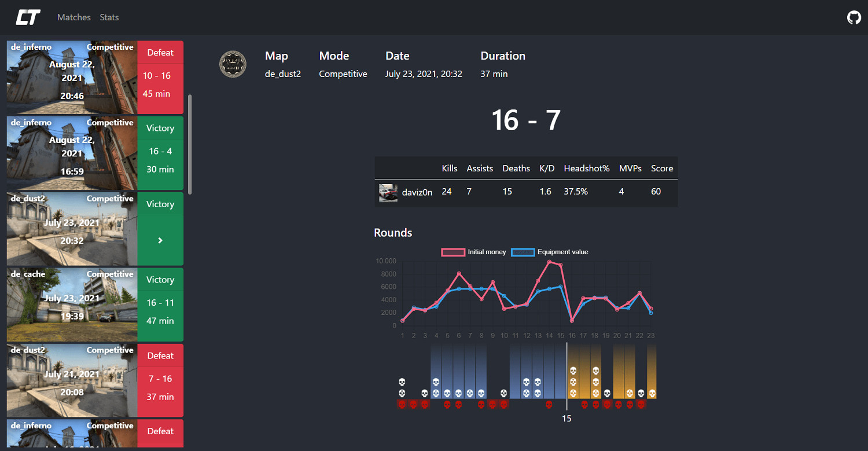Viewport: 868px width, 451px height.
Task: Click the white kill skull in round 19
Action: 606,394
